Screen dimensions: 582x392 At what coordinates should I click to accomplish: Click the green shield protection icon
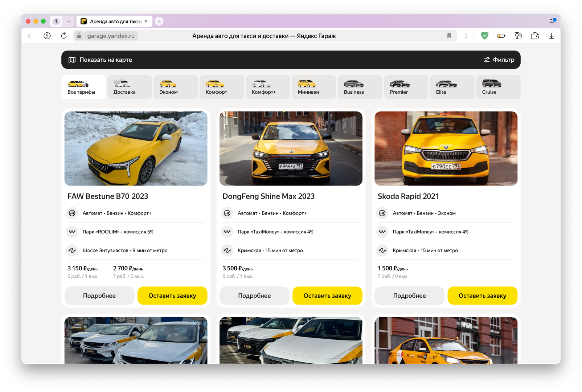tap(484, 36)
